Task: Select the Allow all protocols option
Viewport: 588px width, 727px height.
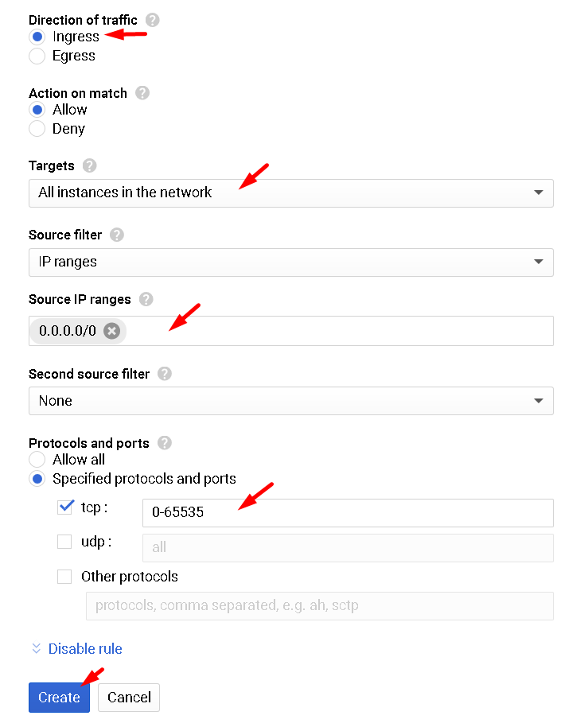Action: (x=37, y=460)
